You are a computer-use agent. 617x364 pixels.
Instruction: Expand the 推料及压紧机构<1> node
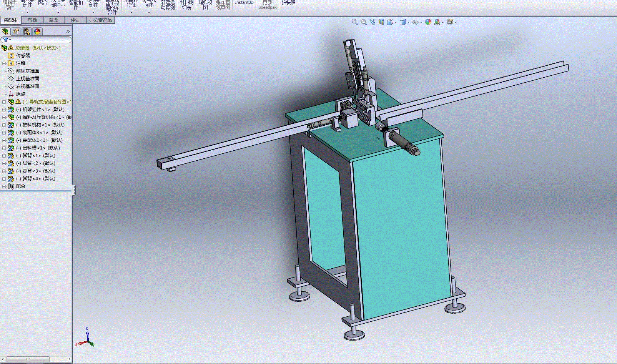tap(4, 117)
